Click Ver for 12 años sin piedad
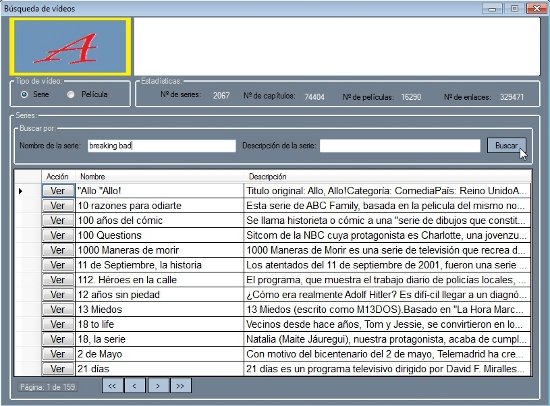 (58, 294)
